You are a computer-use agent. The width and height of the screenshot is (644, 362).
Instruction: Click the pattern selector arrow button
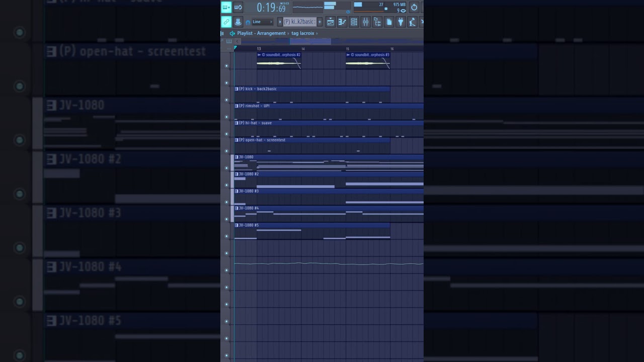(x=280, y=22)
